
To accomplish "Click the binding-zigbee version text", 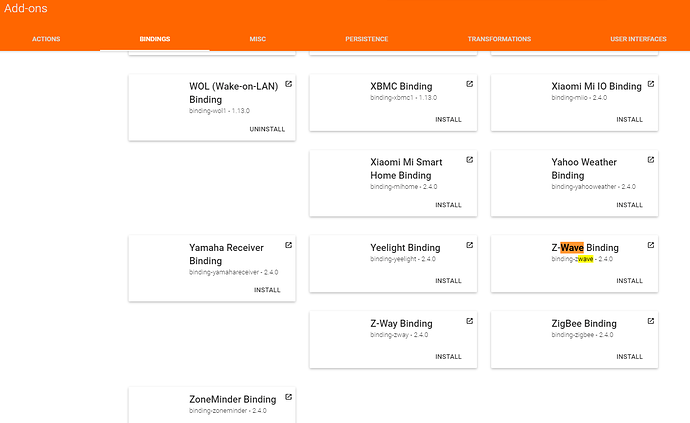I will click(582, 335).
